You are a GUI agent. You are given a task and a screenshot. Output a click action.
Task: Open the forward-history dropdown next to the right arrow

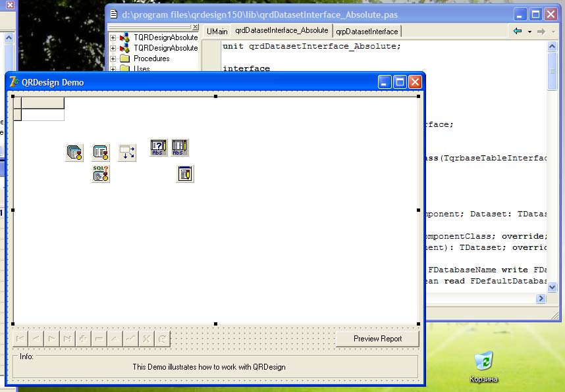coord(553,32)
